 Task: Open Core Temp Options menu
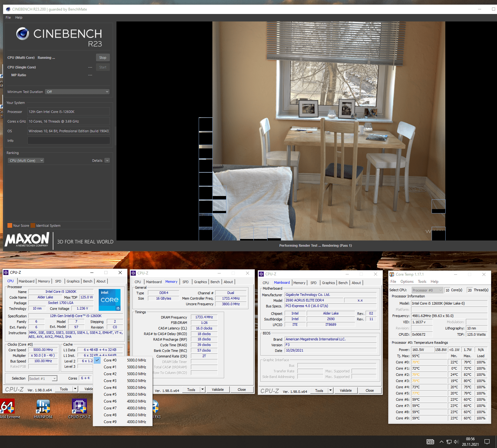407,282
